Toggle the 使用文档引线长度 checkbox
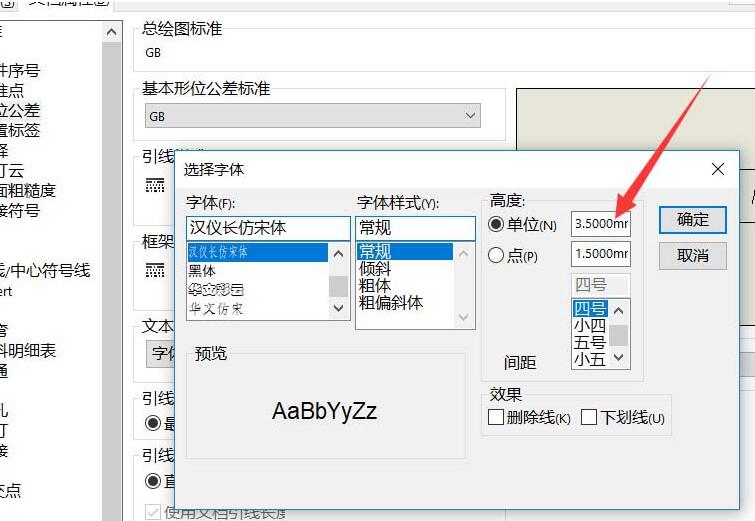 [x=153, y=512]
